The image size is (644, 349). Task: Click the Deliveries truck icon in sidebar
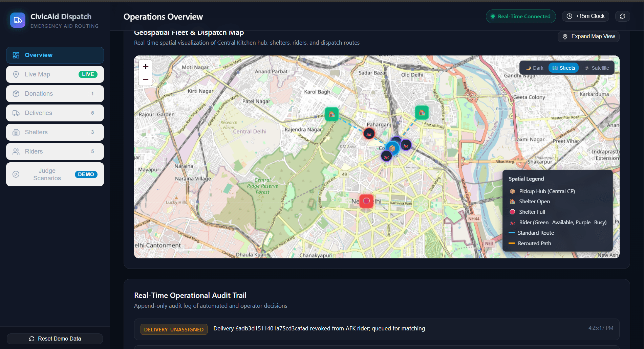click(x=16, y=113)
